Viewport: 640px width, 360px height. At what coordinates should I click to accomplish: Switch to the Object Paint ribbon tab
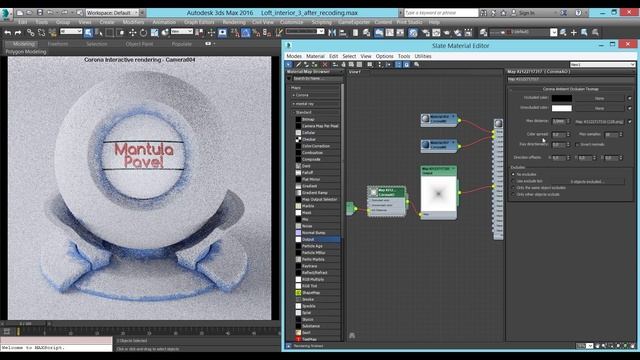pos(139,44)
